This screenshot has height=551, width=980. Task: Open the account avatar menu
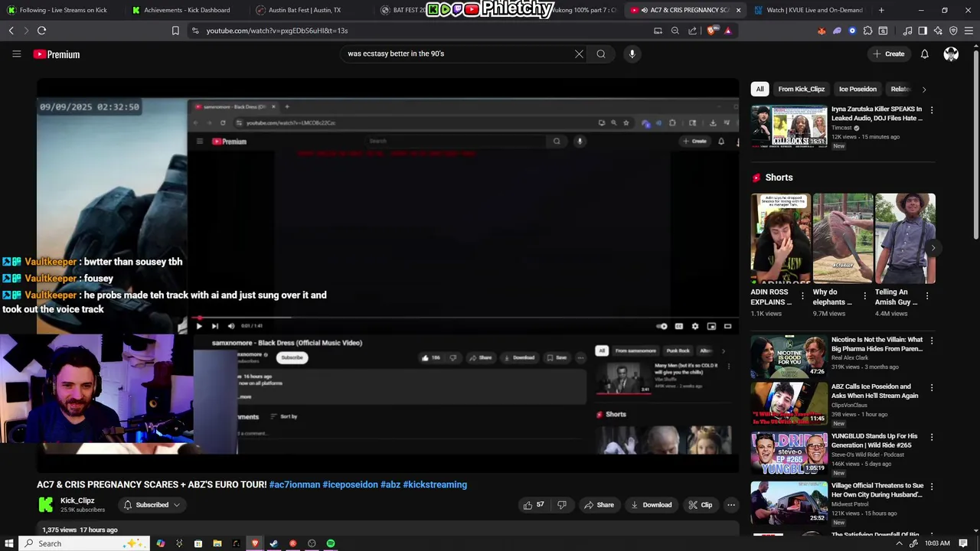pyautogui.click(x=951, y=54)
